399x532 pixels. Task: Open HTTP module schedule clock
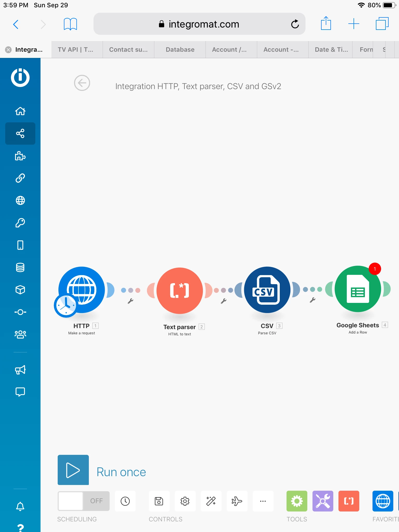66,306
